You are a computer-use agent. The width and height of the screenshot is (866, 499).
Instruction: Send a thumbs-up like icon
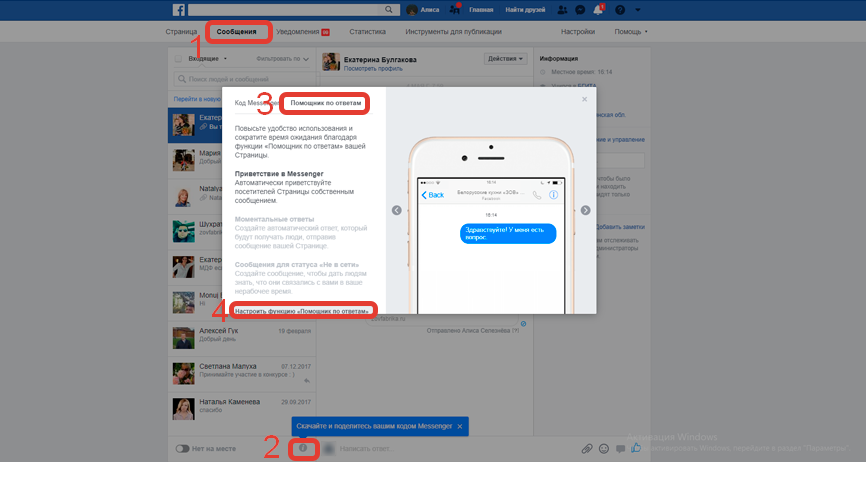pos(636,448)
